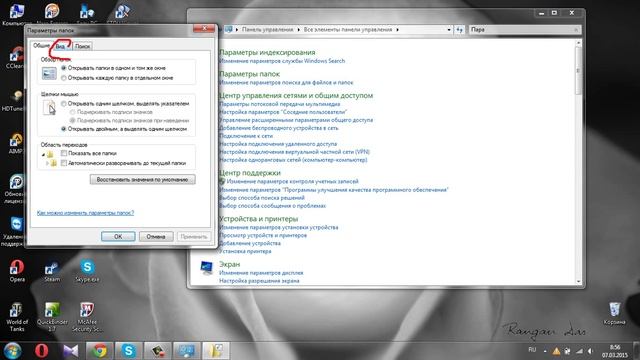This screenshot has height=360, width=640.
Task: Click the Control Panel scrollbar down arrow
Action: tap(578, 281)
